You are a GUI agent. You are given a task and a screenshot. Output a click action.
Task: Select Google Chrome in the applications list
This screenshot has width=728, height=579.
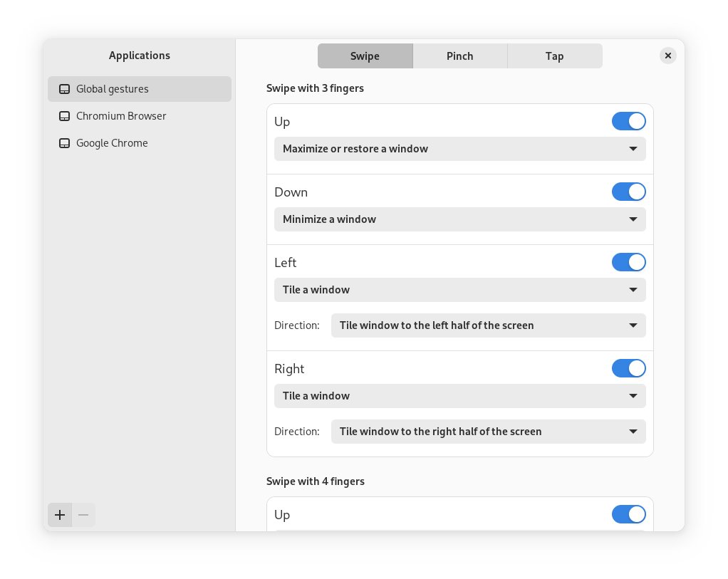click(x=140, y=143)
